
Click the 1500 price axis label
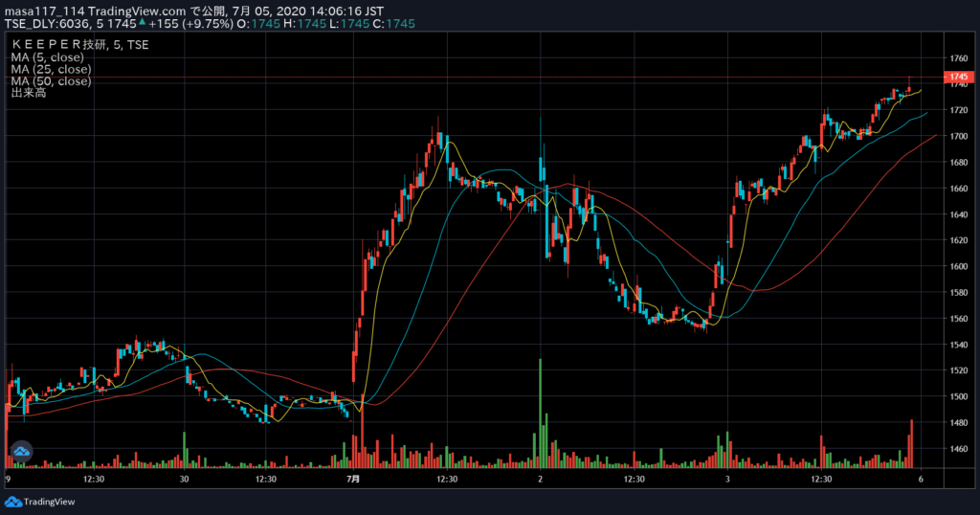tap(959, 397)
